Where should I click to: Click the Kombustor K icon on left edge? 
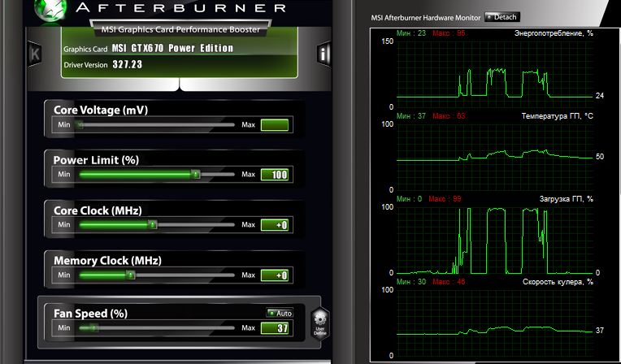coord(35,54)
